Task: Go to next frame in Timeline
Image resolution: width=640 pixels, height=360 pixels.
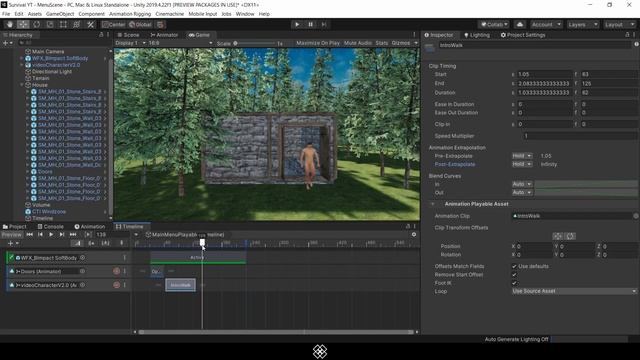Action: (x=62, y=235)
